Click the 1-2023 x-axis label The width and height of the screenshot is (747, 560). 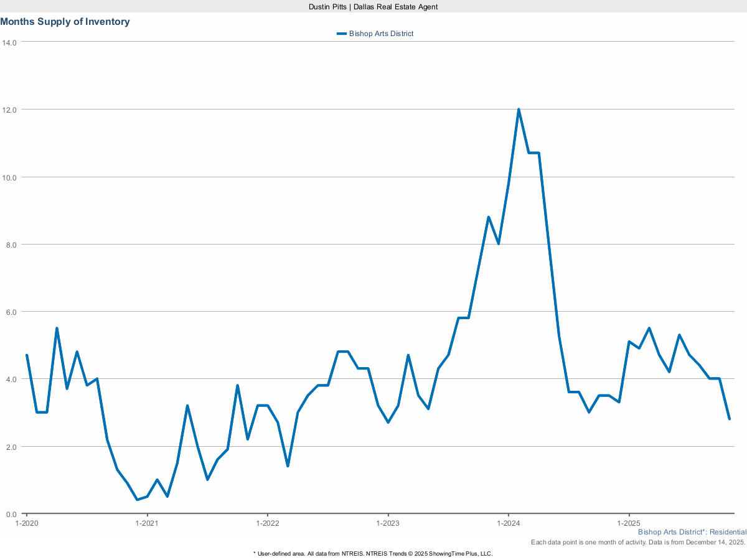[x=388, y=523]
